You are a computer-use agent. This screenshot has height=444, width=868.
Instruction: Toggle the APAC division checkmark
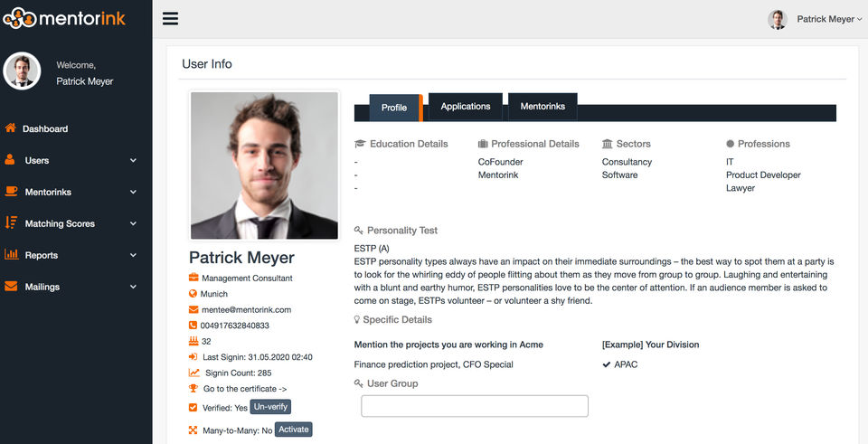(x=607, y=364)
